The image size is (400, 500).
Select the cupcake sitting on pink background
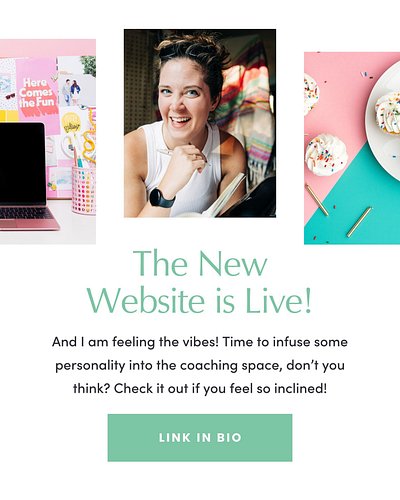pos(326,154)
